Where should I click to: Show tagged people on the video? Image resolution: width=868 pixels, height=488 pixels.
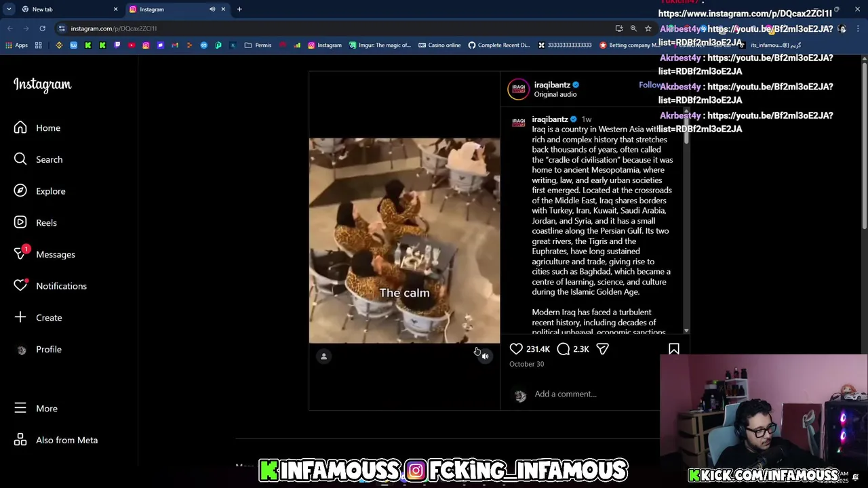[323, 357]
